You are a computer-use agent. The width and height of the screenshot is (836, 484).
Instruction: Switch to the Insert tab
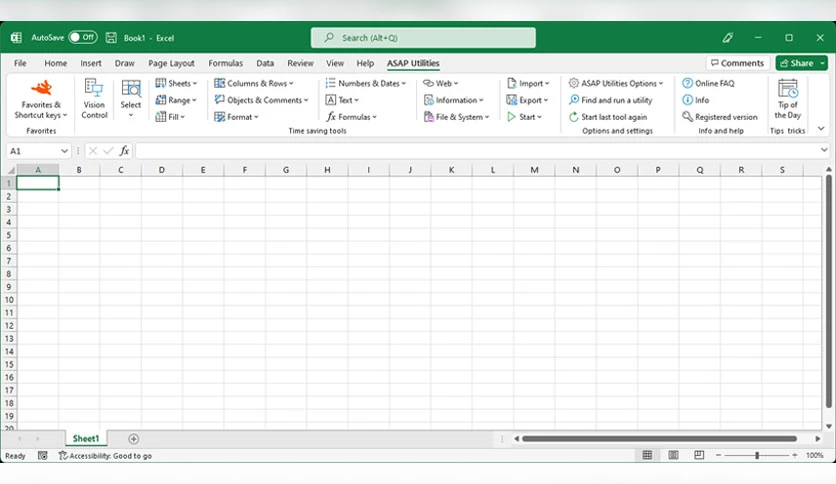tap(91, 63)
